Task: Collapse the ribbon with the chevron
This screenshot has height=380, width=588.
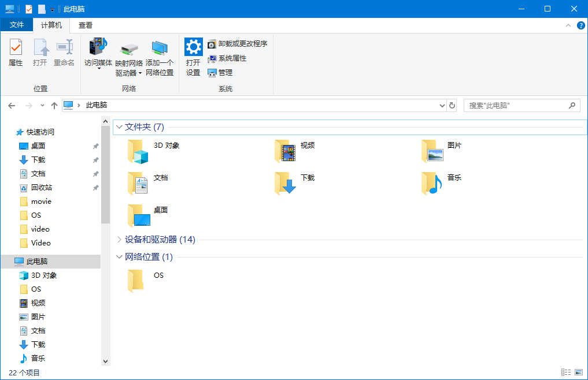Action: point(568,25)
